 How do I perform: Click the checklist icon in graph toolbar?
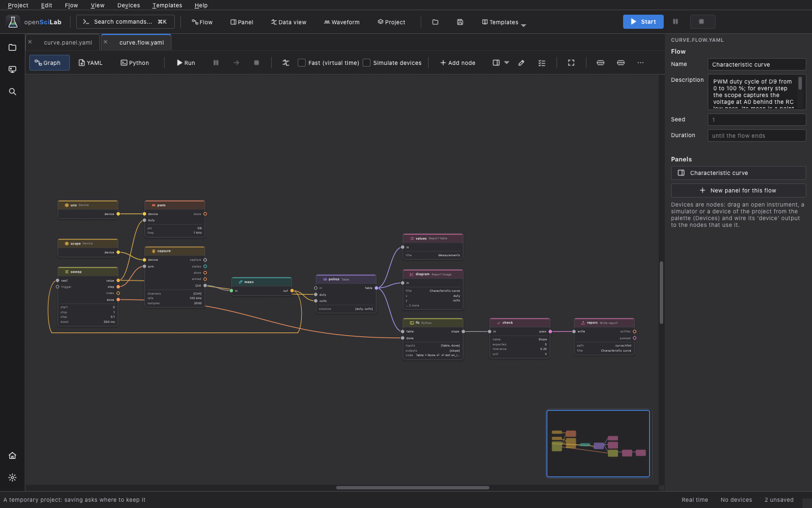(542, 63)
